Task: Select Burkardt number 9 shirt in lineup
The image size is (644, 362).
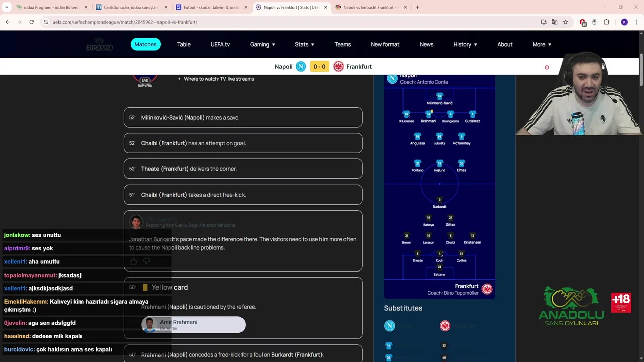Action: [439, 200]
